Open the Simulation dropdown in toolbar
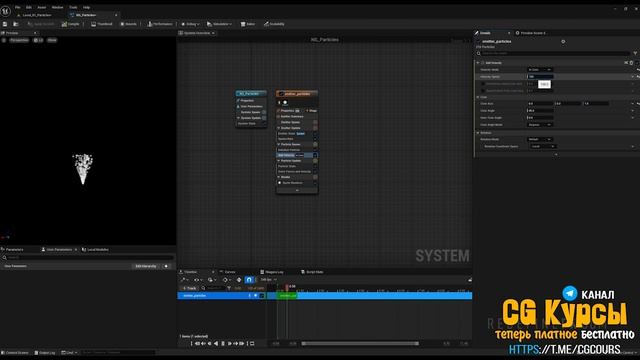The image size is (640, 360). (x=219, y=24)
